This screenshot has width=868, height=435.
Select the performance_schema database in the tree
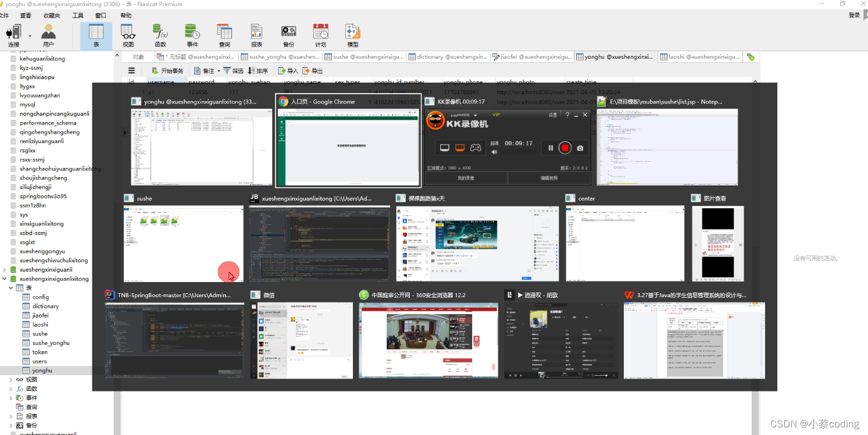point(48,123)
